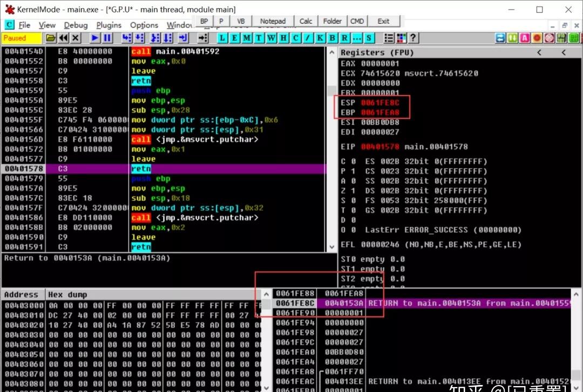
Task: Select the retn instruction at 00401578
Action: [x=164, y=169]
